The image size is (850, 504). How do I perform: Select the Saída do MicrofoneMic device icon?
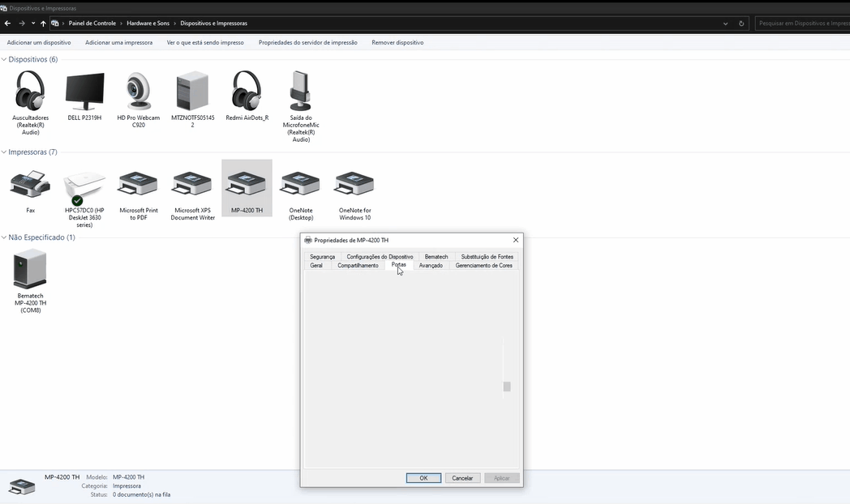pyautogui.click(x=300, y=91)
